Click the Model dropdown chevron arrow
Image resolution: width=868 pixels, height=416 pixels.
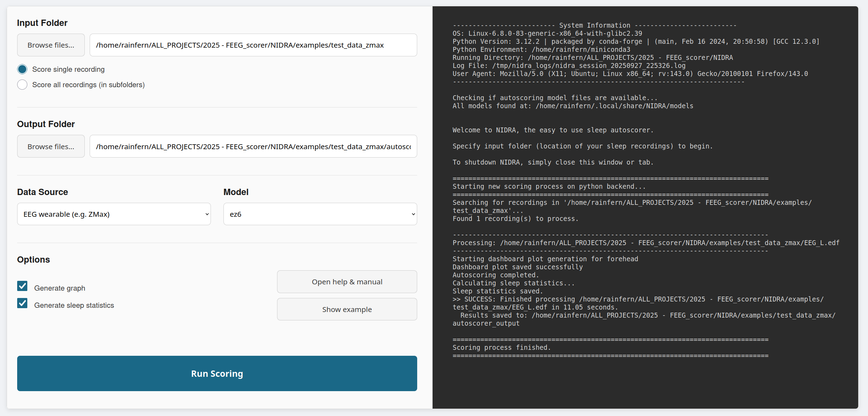(x=413, y=214)
